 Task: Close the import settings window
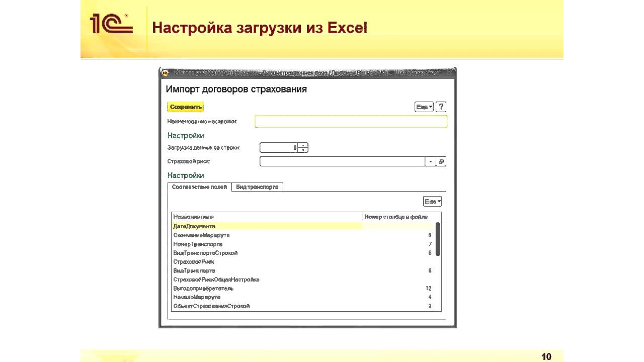click(449, 73)
